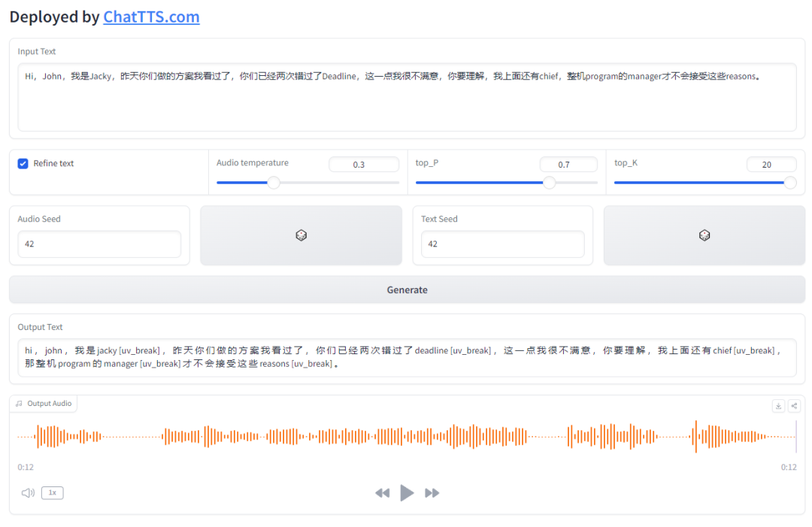Adjust the top_K slider handle
Image resolution: width=812 pixels, height=527 pixels.
[x=790, y=182]
